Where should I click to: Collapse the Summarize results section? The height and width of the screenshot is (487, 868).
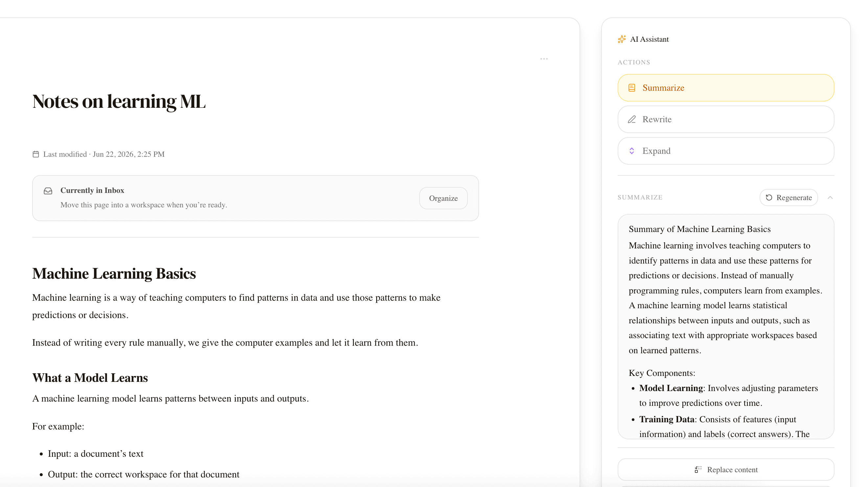click(830, 197)
